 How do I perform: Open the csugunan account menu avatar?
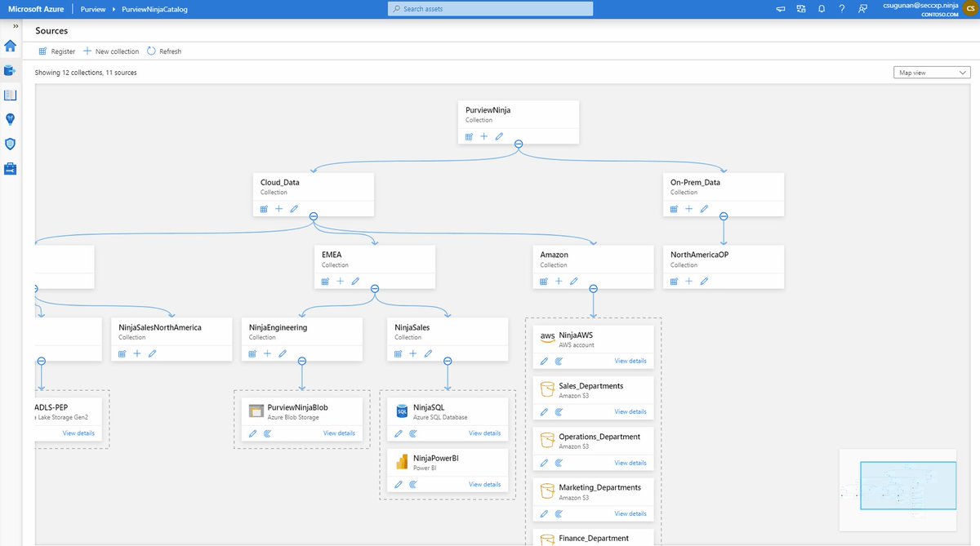[969, 9]
